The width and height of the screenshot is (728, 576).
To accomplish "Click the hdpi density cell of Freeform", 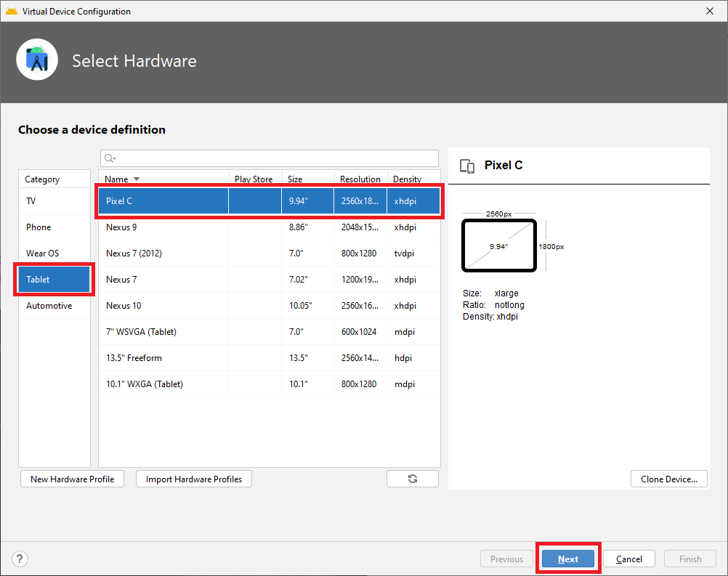I will pos(413,358).
